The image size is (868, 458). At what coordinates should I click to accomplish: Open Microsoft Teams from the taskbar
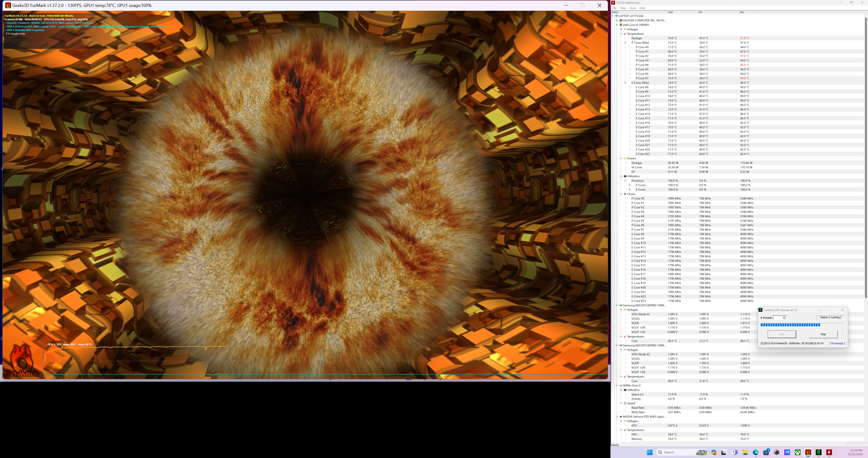pyautogui.click(x=735, y=452)
